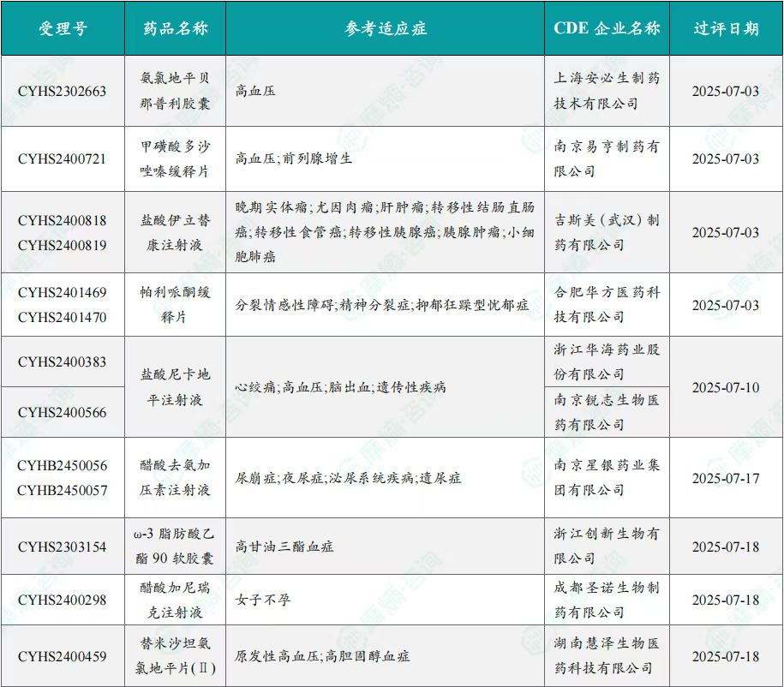Select acceptance number CYHS2400459

[x=62, y=656]
